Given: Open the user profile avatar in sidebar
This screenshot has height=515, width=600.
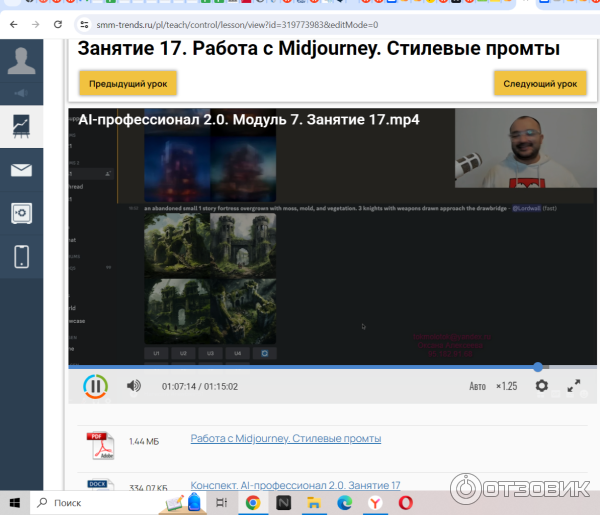Looking at the screenshot, I should pos(21,60).
